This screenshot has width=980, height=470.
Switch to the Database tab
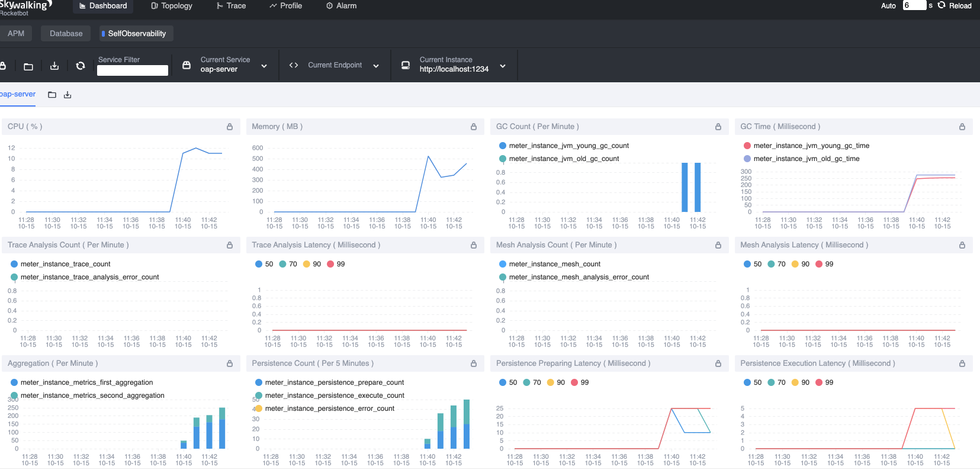tap(66, 34)
